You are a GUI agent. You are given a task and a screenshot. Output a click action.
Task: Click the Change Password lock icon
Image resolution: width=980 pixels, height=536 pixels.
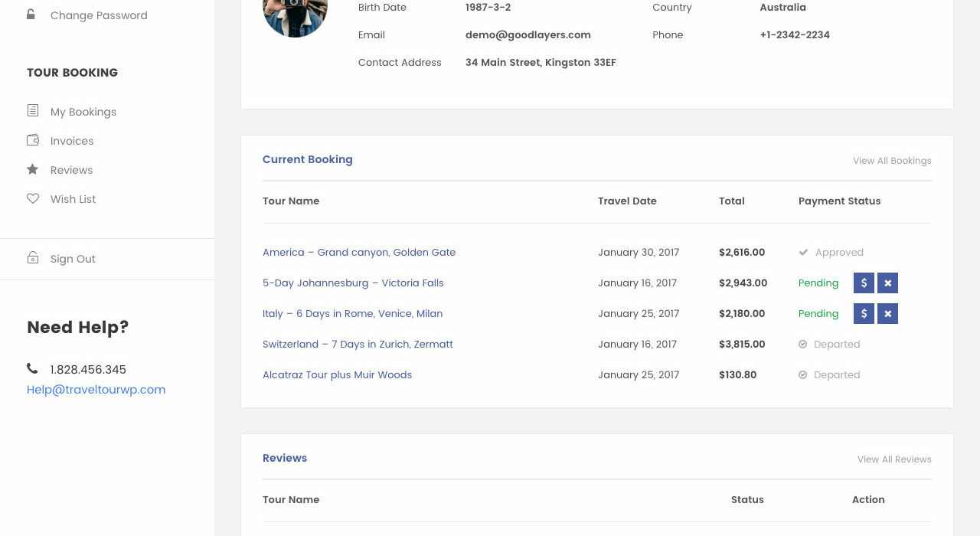(x=31, y=15)
